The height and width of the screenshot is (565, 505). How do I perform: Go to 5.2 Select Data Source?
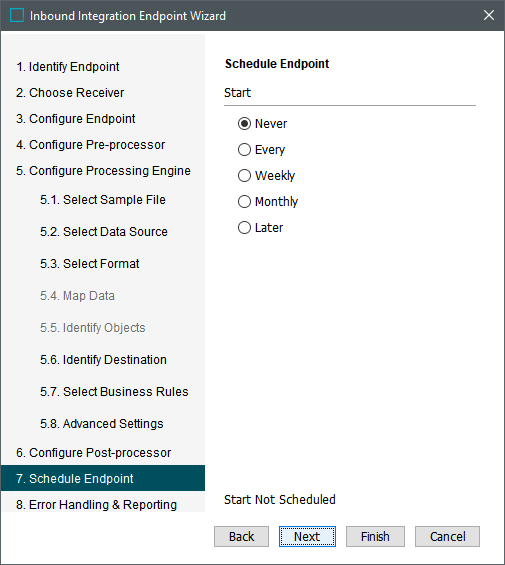tap(104, 232)
